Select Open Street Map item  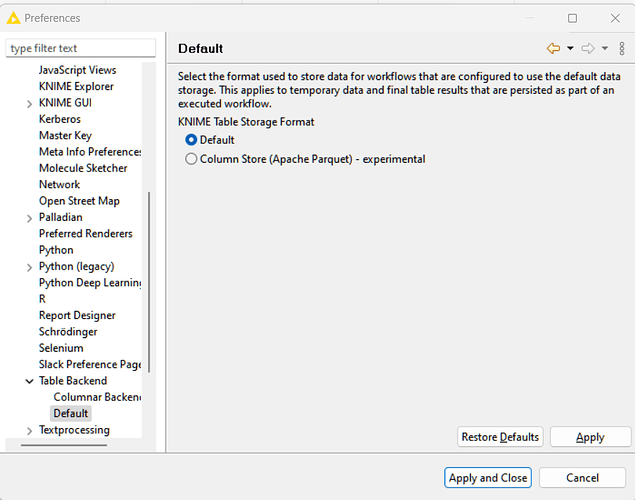click(x=79, y=201)
